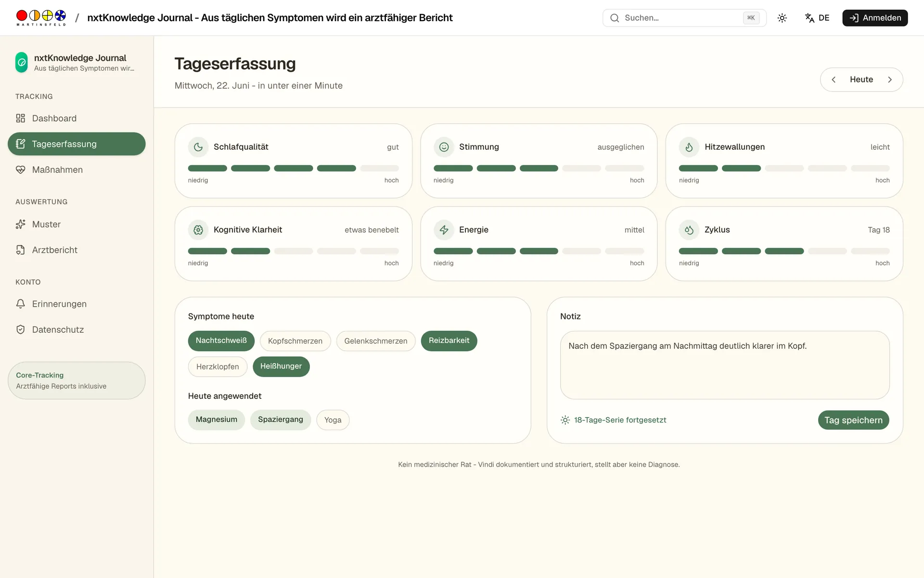Viewport: 924px width, 578px height.
Task: Toggle the Kopfschmerzen symptom chip
Action: click(x=295, y=341)
